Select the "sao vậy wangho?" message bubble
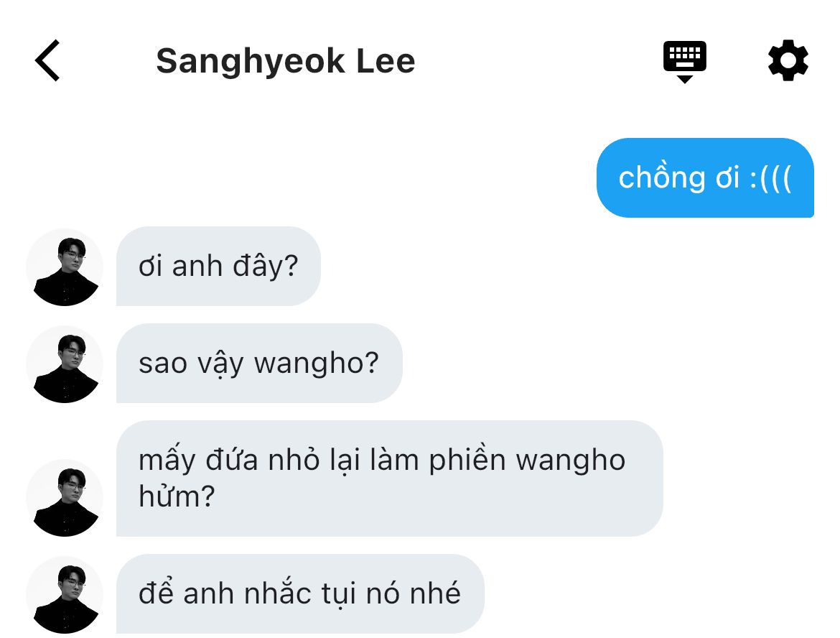This screenshot has width=840, height=638. [x=259, y=364]
